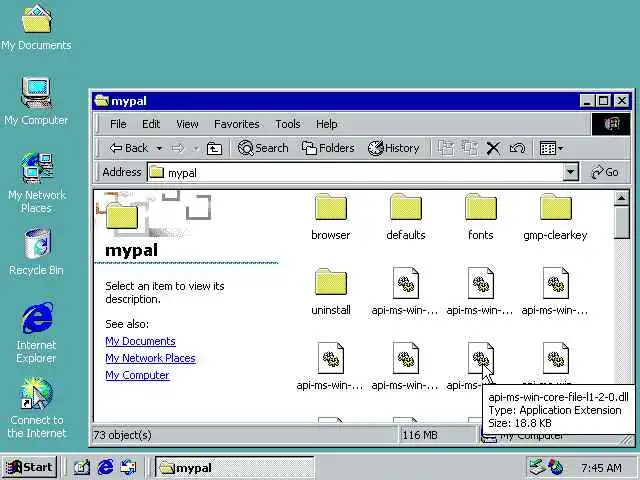The image size is (640, 480).
Task: Open the Back history dropdown arrow
Action: 160,148
